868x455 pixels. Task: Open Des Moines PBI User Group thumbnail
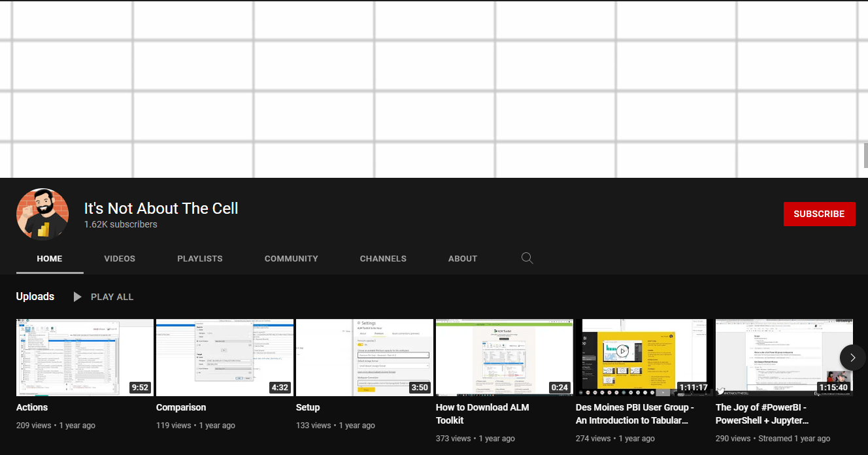pos(644,358)
